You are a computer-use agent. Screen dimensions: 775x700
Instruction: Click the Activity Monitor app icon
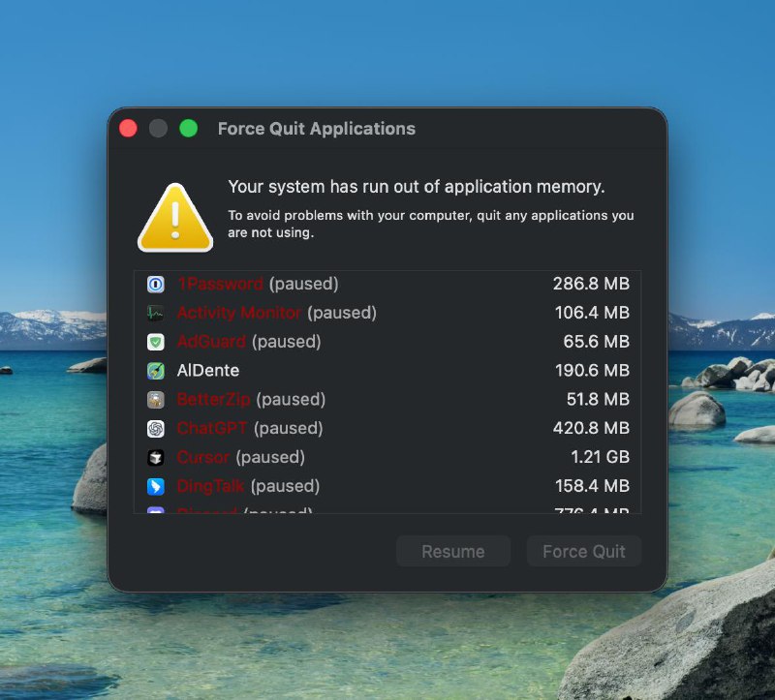[x=155, y=313]
